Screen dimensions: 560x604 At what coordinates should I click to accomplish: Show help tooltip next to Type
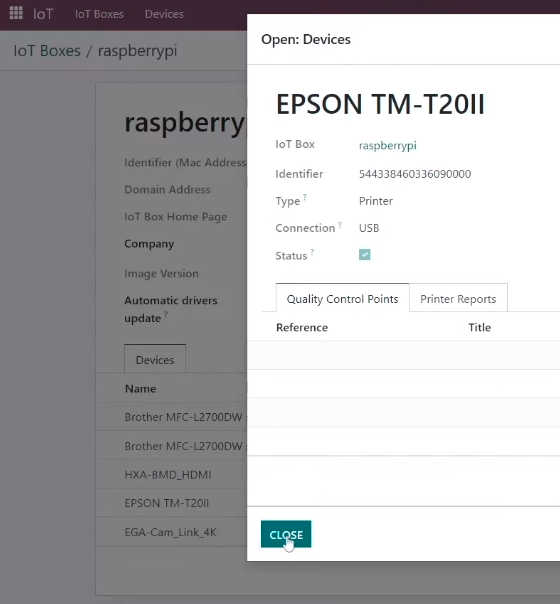[305, 197]
